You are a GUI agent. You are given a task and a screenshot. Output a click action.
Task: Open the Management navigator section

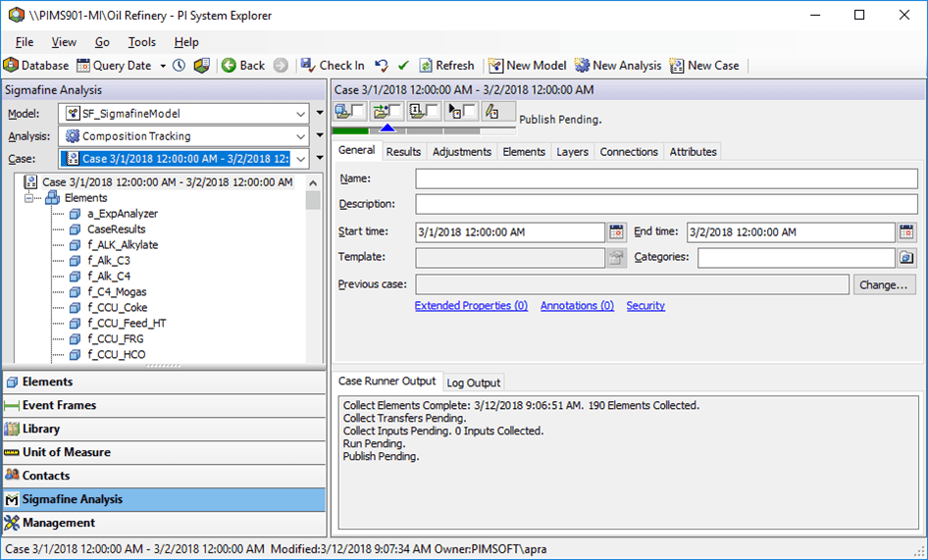[x=164, y=523]
